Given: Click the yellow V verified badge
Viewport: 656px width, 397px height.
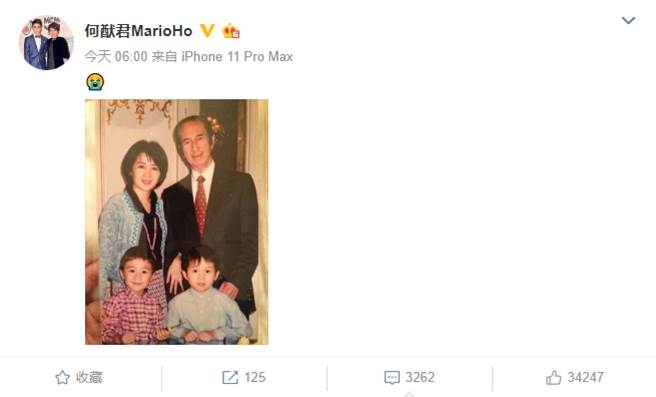Looking at the screenshot, I should point(207,31).
